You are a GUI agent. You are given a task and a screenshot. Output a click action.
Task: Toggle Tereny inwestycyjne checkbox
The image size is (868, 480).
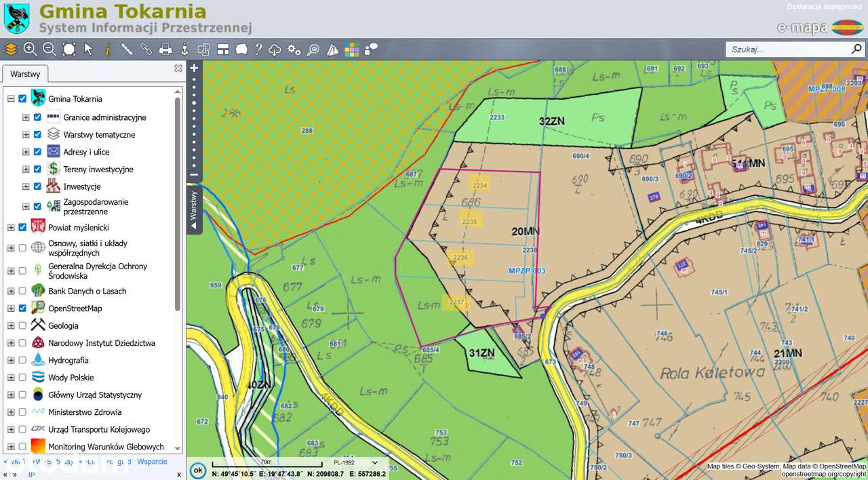[38, 169]
